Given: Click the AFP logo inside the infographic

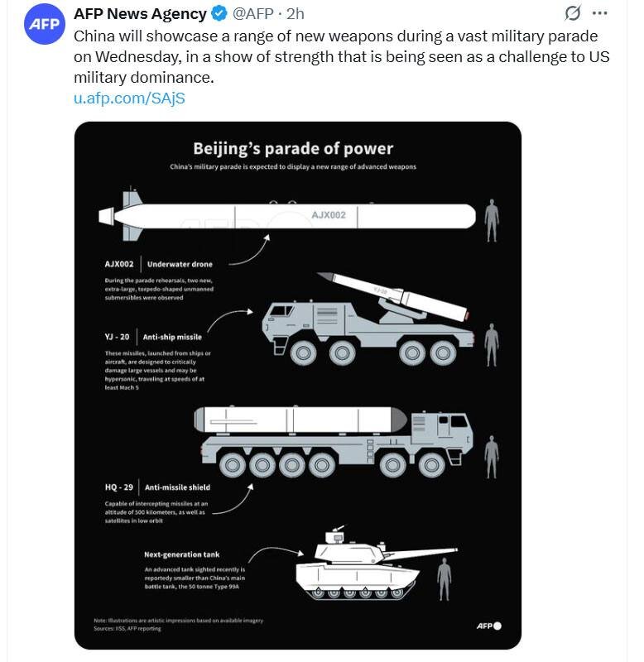Looking at the screenshot, I should (488, 626).
